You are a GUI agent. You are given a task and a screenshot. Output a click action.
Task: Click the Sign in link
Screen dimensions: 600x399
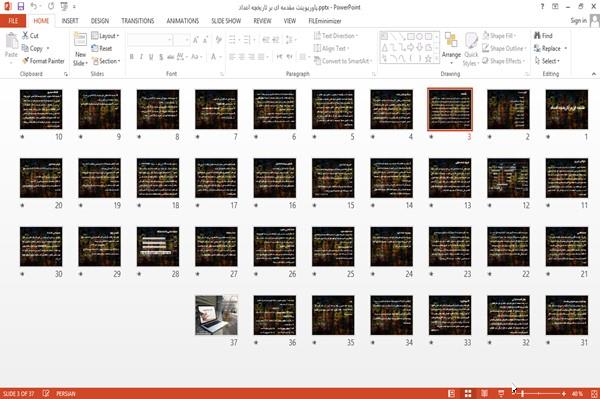578,21
